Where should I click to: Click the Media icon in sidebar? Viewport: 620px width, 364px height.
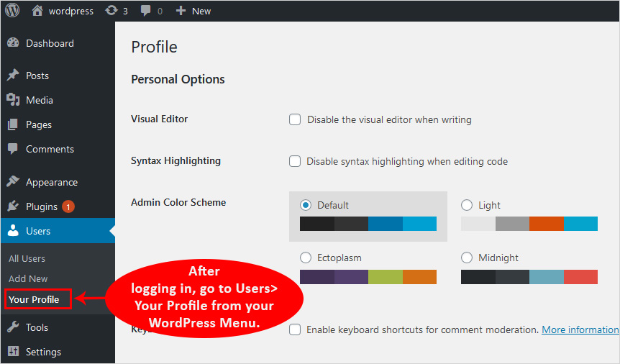pyautogui.click(x=13, y=100)
